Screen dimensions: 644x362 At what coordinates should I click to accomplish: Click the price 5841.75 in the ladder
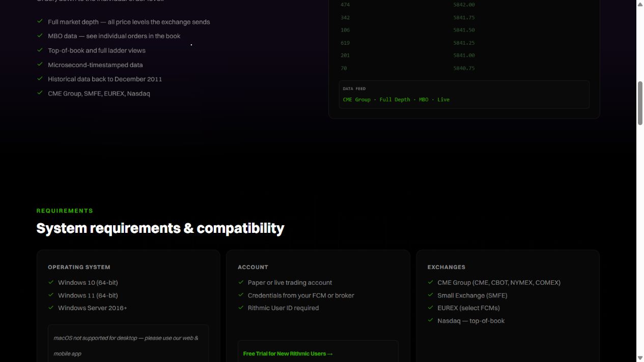click(x=464, y=17)
